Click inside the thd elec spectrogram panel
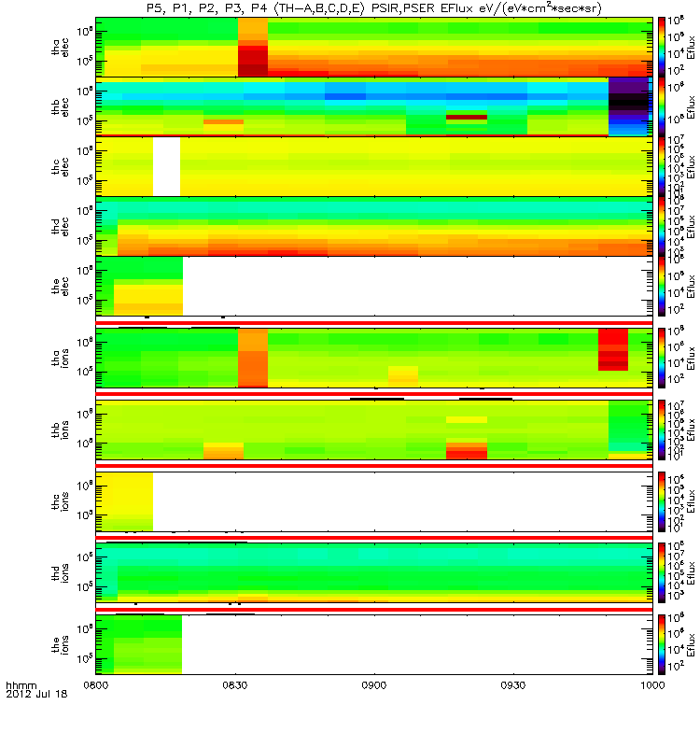700x747 pixels. point(374,227)
